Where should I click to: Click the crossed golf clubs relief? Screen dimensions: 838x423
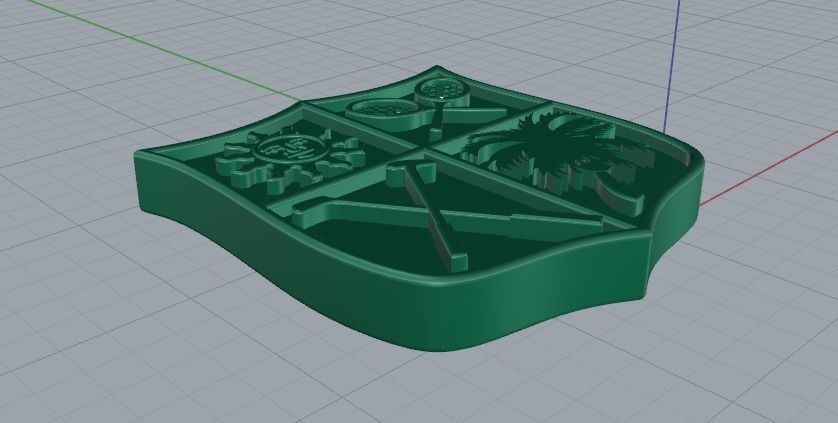click(x=446, y=216)
